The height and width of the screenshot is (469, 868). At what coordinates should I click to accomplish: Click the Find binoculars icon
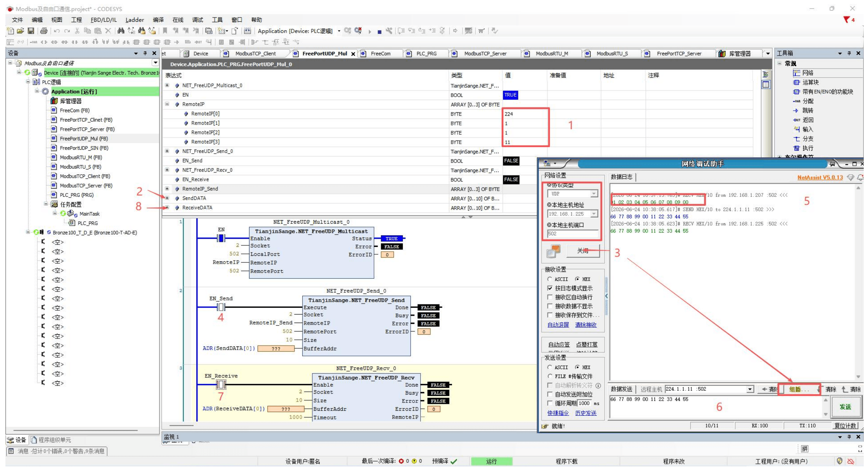[121, 31]
